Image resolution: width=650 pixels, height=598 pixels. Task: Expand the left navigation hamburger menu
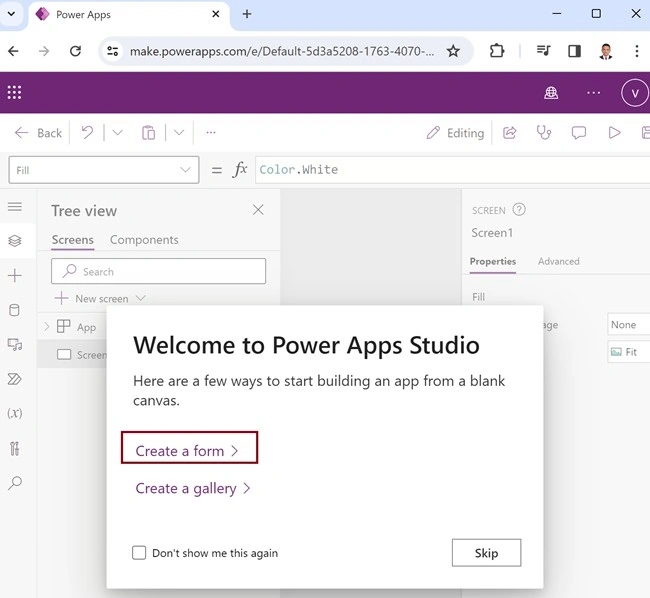click(15, 206)
